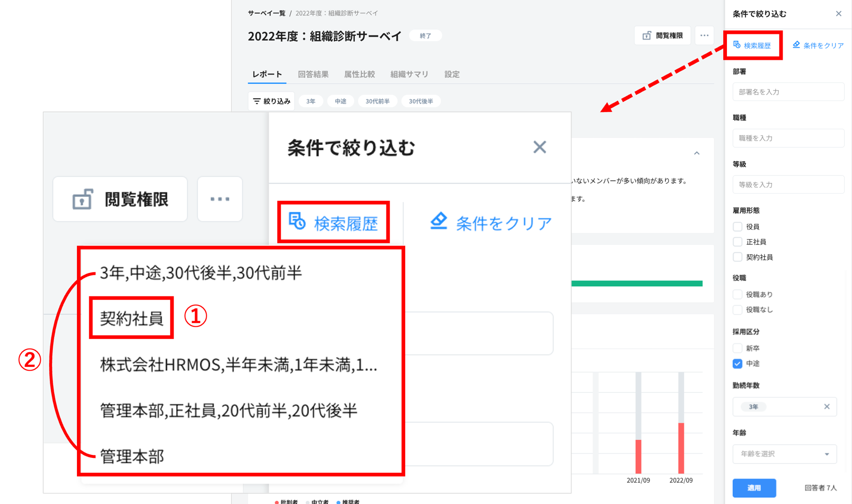Open the three-dot more options menu
This screenshot has width=852, height=504.
[704, 36]
